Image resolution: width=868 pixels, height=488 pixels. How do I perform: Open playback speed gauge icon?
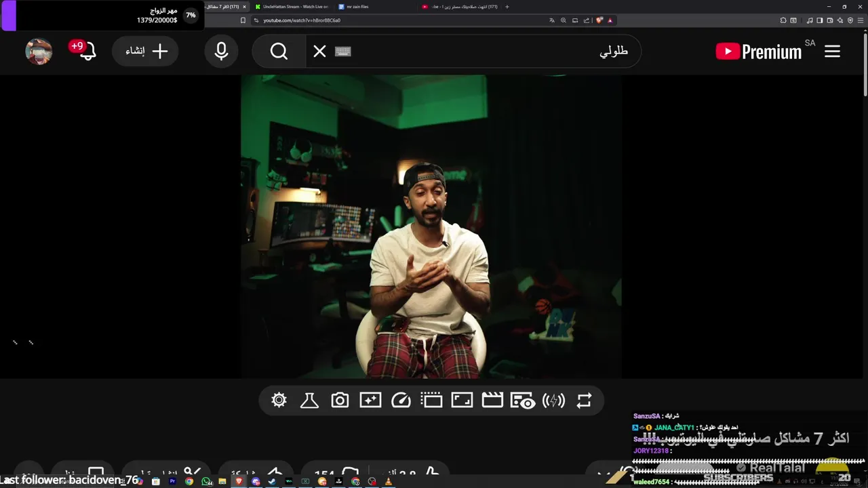pyautogui.click(x=401, y=401)
